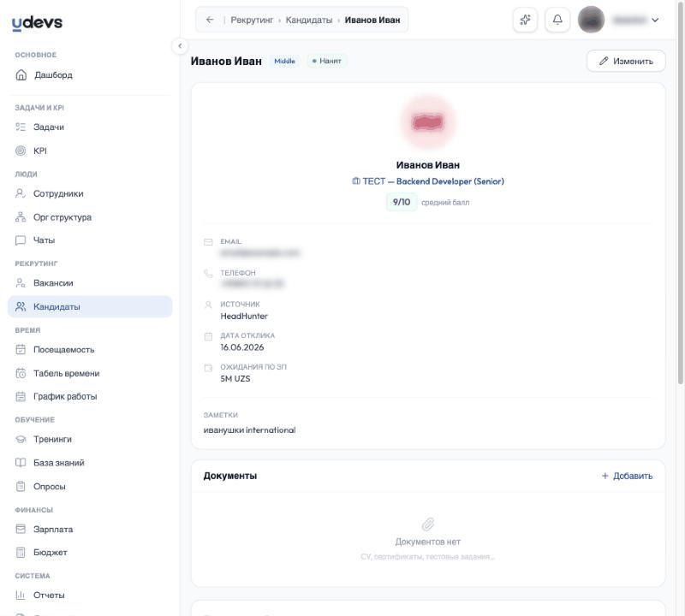Click Кандидаты in the breadcrumb
This screenshot has height=616, width=685.
[x=309, y=20]
